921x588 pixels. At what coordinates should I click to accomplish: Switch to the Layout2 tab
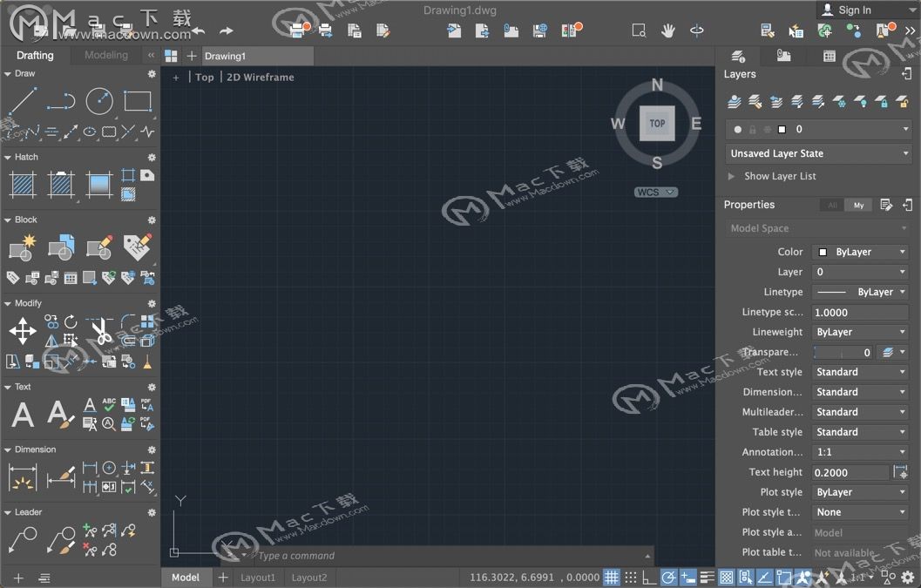[x=309, y=578]
